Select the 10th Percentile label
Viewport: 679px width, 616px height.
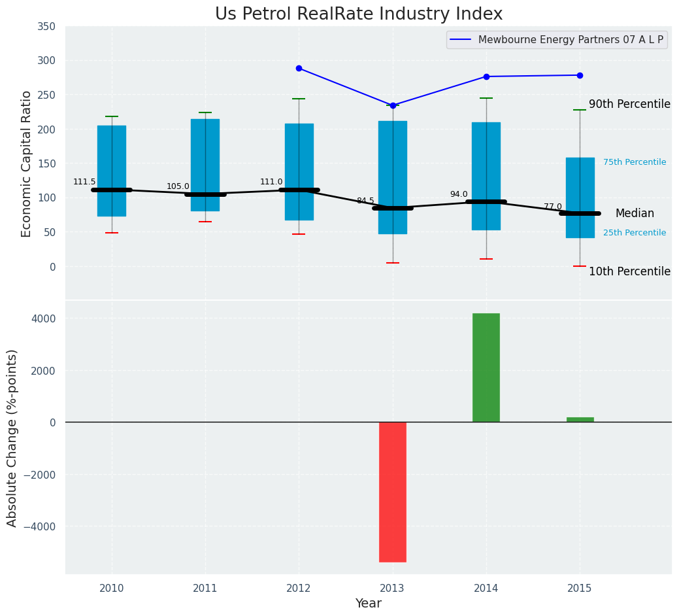click(629, 272)
